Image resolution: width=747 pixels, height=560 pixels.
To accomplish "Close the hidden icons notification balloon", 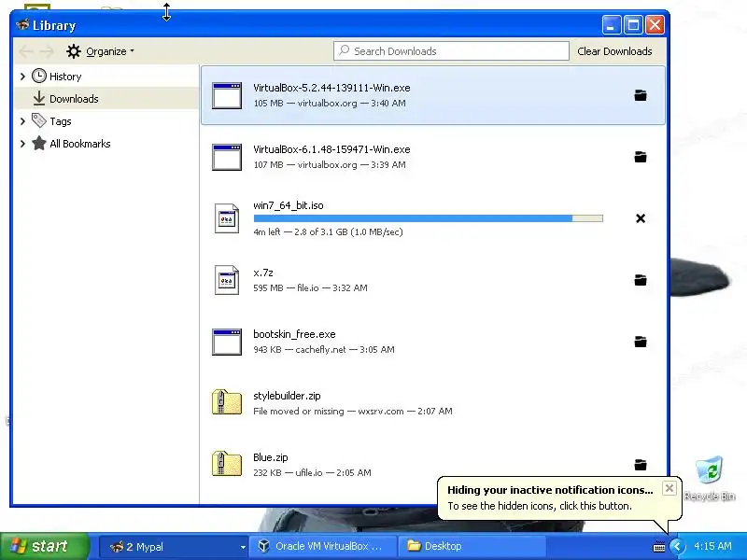I will point(669,488).
